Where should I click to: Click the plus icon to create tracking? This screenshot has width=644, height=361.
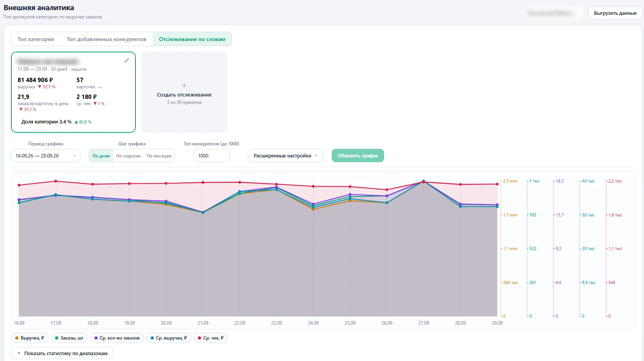coord(184,85)
